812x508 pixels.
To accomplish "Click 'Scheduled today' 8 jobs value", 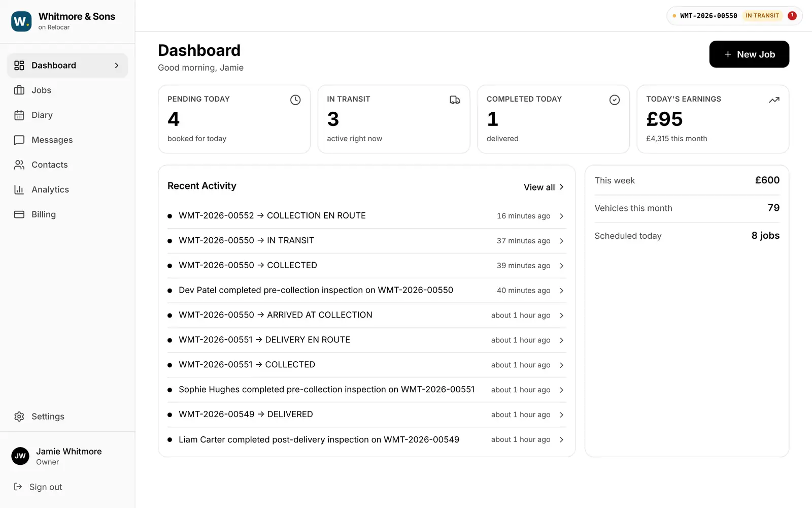I will point(765,235).
